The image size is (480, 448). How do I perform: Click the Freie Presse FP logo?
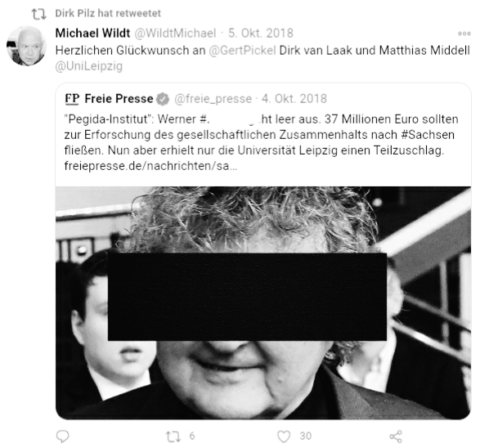[72, 99]
